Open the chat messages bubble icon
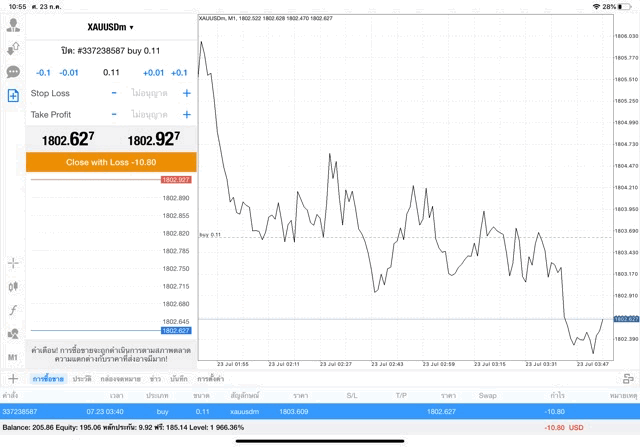Image resolution: width=640 pixels, height=447 pixels. 13,72
